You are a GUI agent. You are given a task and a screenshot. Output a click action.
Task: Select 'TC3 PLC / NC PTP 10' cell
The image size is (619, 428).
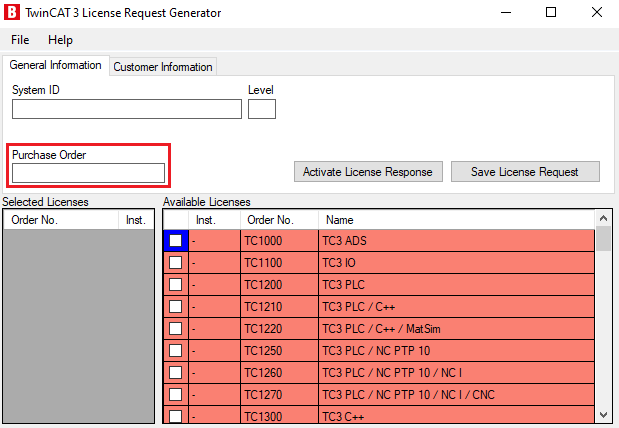[456, 351]
